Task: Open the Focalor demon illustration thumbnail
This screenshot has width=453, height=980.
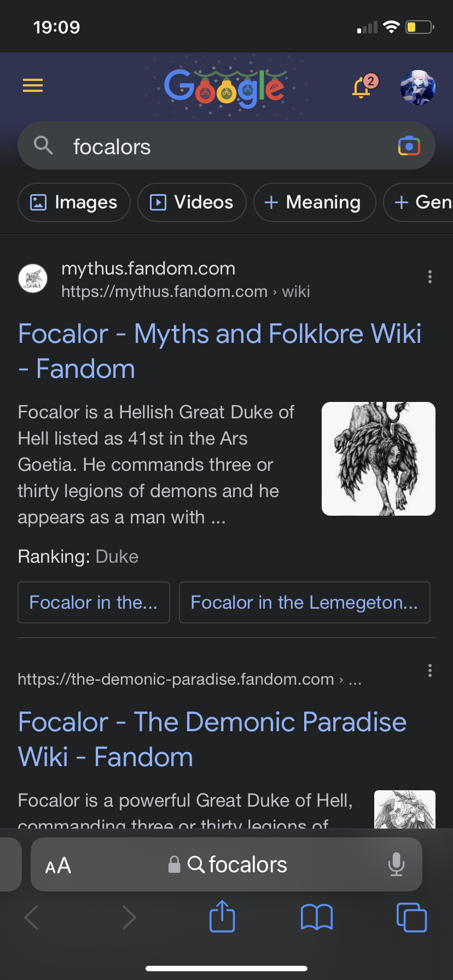Action: tap(379, 459)
